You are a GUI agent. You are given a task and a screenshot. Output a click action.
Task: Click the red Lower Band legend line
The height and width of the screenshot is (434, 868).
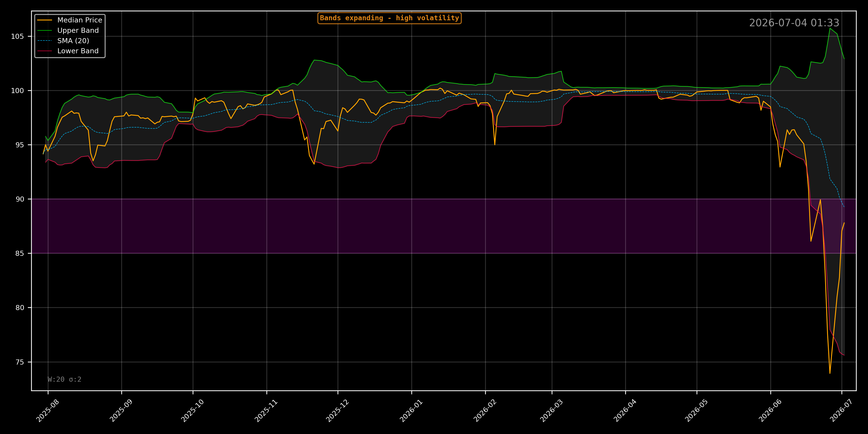[44, 51]
